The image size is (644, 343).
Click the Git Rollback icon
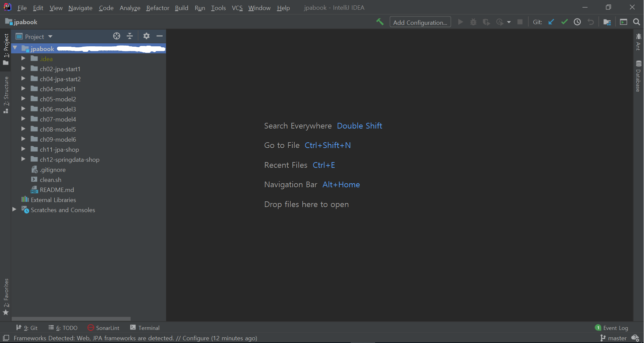pos(591,22)
